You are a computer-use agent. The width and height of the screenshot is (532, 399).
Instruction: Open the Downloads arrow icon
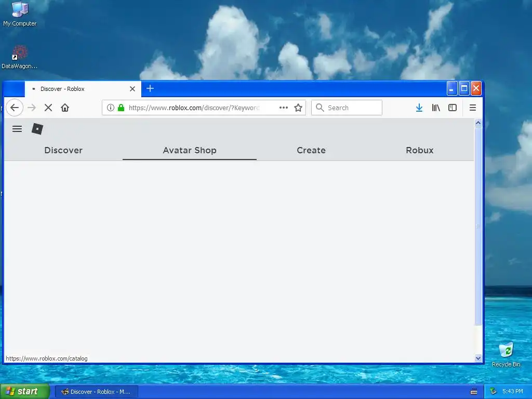click(419, 108)
